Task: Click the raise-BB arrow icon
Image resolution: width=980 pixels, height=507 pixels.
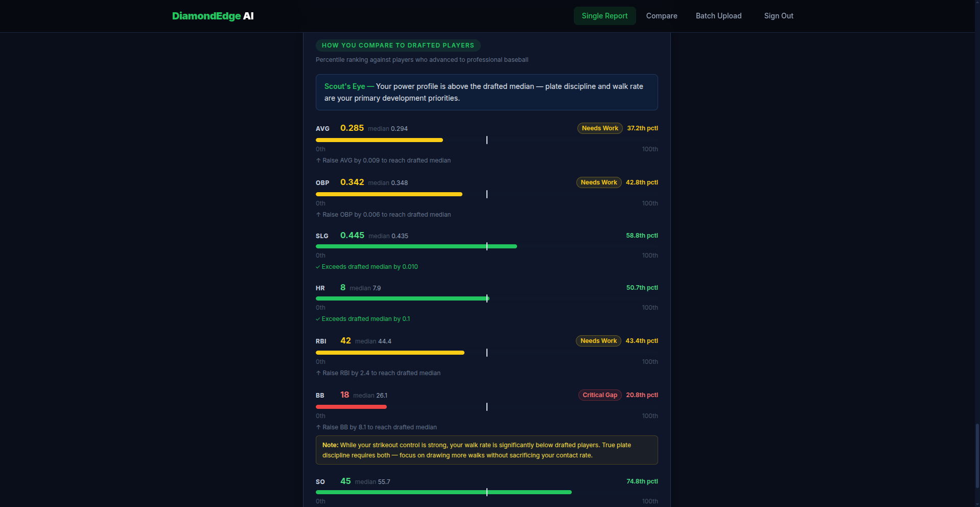Action: tap(318, 427)
